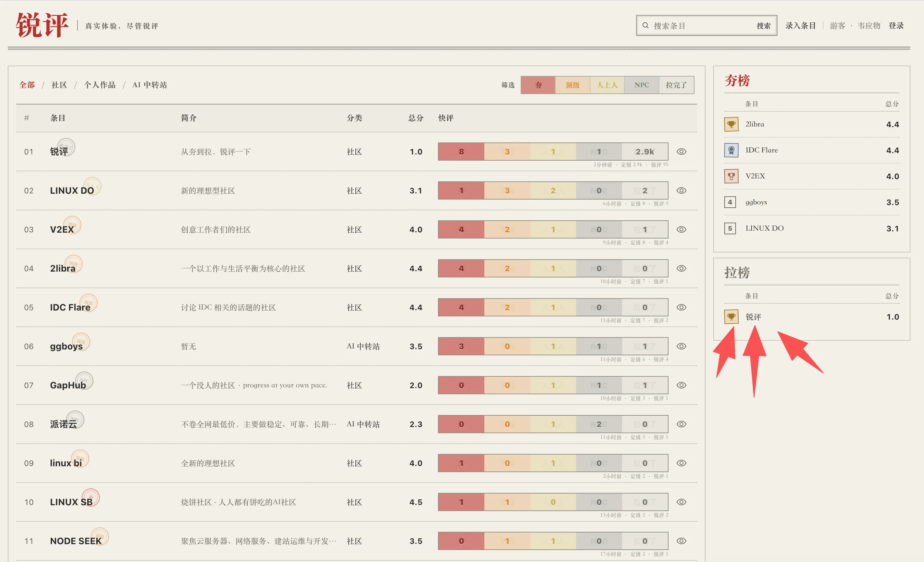924x562 pixels.
Task: Click the rank 5 badge beside LINUX DO in 夯榜
Action: pos(730,228)
